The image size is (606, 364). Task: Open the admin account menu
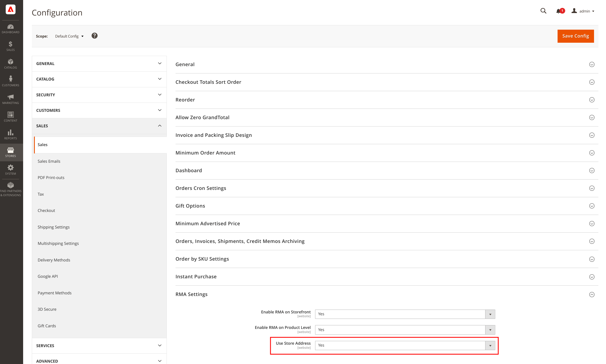point(583,11)
